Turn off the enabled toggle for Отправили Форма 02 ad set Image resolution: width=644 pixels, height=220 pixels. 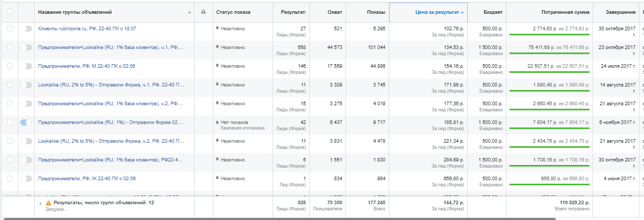point(26,122)
